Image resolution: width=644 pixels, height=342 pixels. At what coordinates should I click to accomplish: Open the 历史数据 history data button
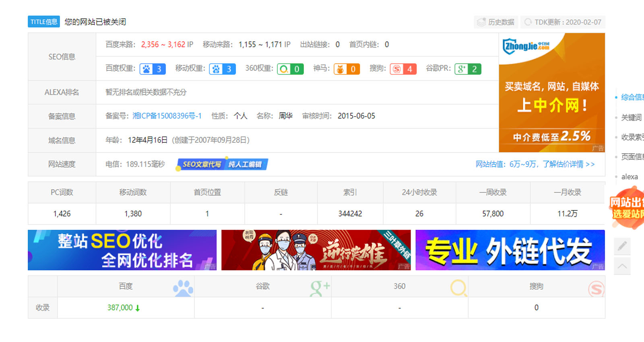click(x=496, y=22)
